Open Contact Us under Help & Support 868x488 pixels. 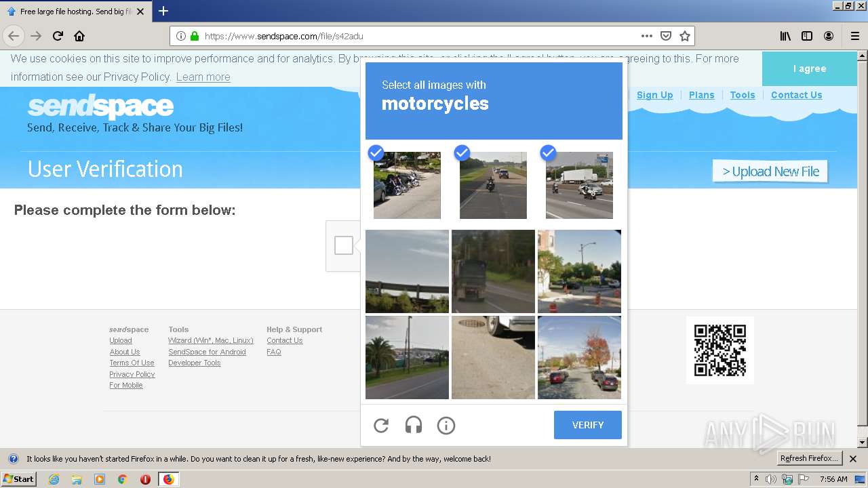(x=285, y=340)
